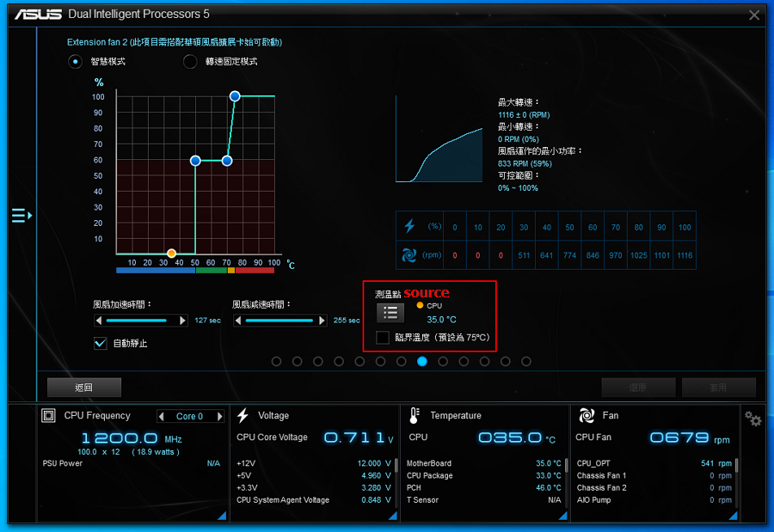Expand Temperature panel corner triangle

point(562,515)
